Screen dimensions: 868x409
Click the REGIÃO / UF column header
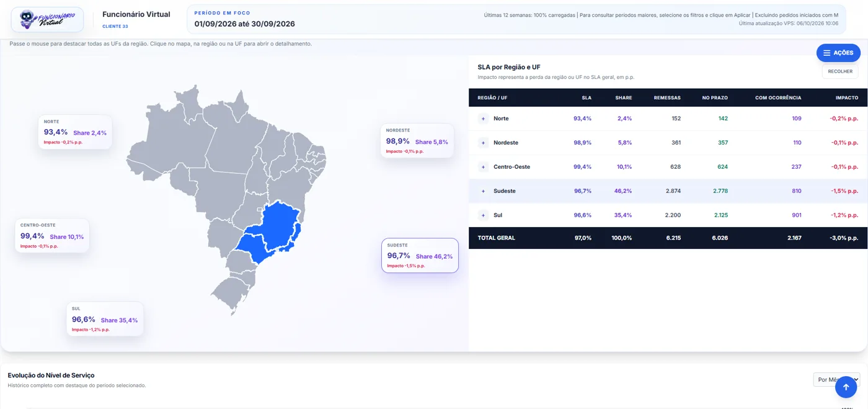click(x=492, y=97)
